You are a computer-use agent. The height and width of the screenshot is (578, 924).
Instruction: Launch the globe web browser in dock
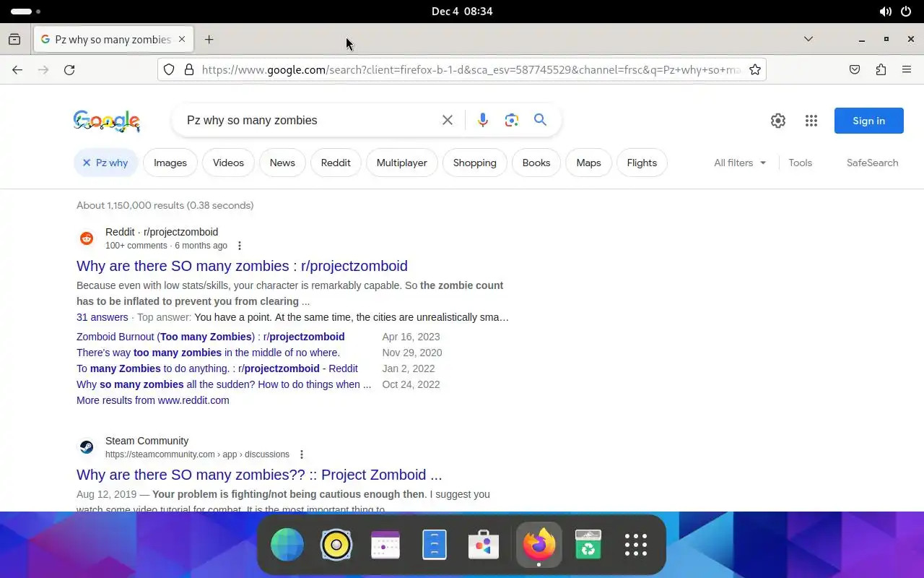point(287,545)
